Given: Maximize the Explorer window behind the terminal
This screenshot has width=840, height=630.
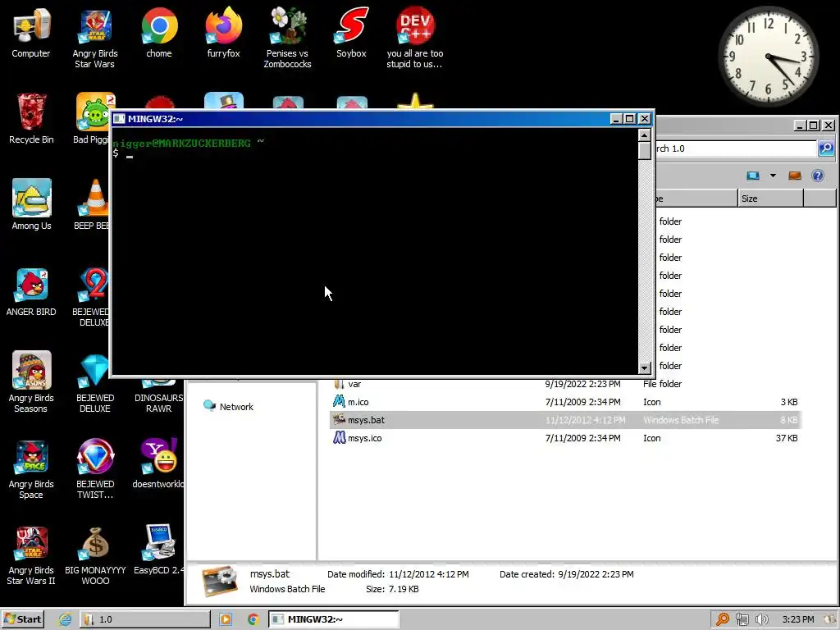Looking at the screenshot, I should coord(814,126).
